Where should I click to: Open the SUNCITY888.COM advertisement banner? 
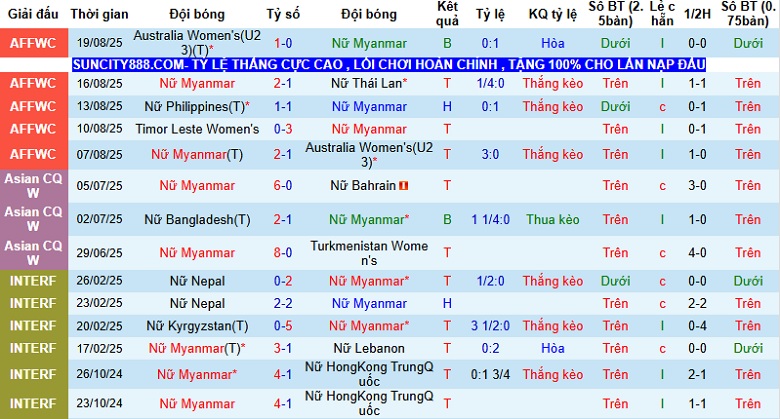tap(389, 65)
